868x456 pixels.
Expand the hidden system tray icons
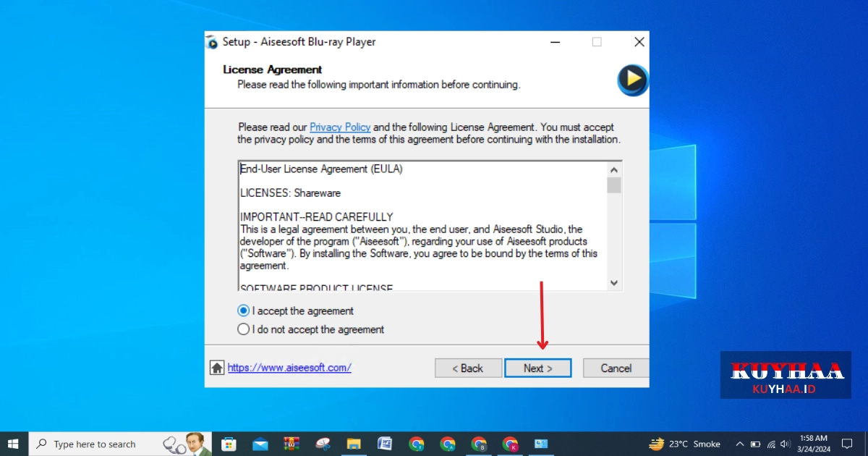point(739,444)
